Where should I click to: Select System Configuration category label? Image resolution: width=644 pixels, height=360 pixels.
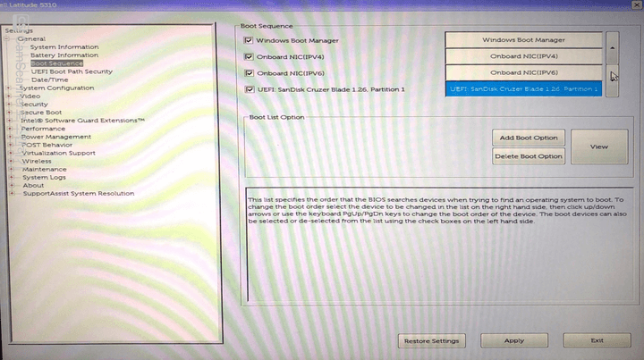point(56,88)
